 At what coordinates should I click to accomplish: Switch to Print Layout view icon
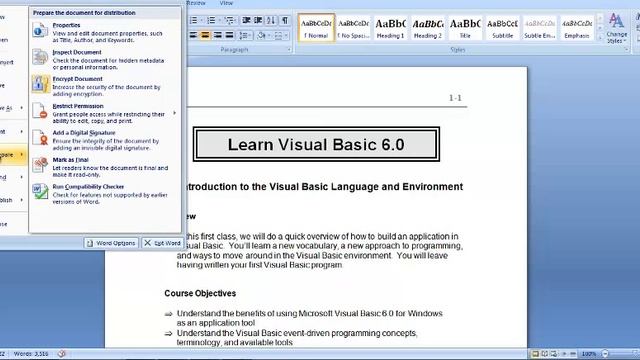(535, 353)
